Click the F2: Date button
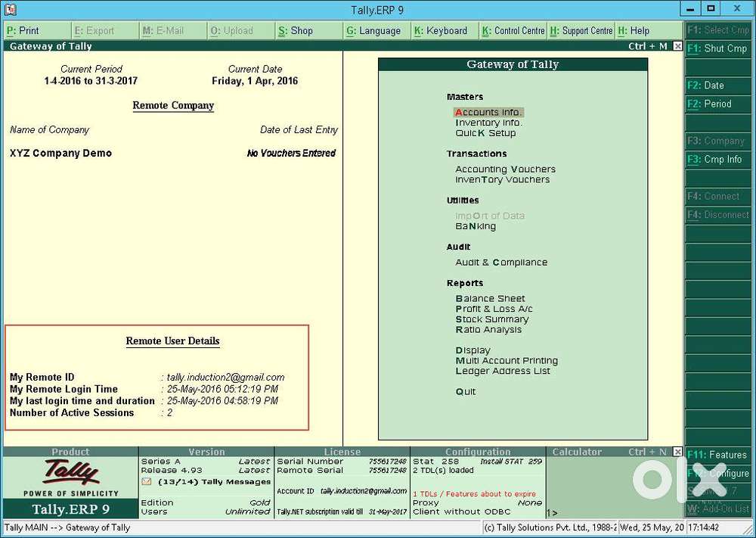This screenshot has height=538, width=756. 718,86
